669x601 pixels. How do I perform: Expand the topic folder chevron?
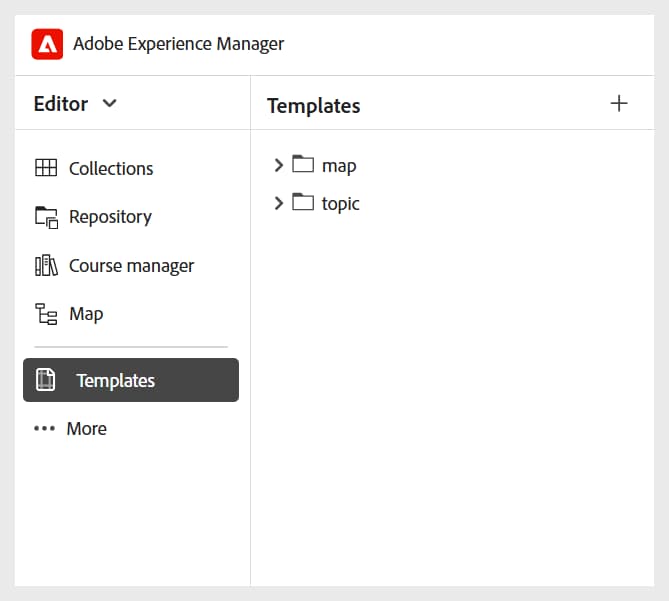279,203
